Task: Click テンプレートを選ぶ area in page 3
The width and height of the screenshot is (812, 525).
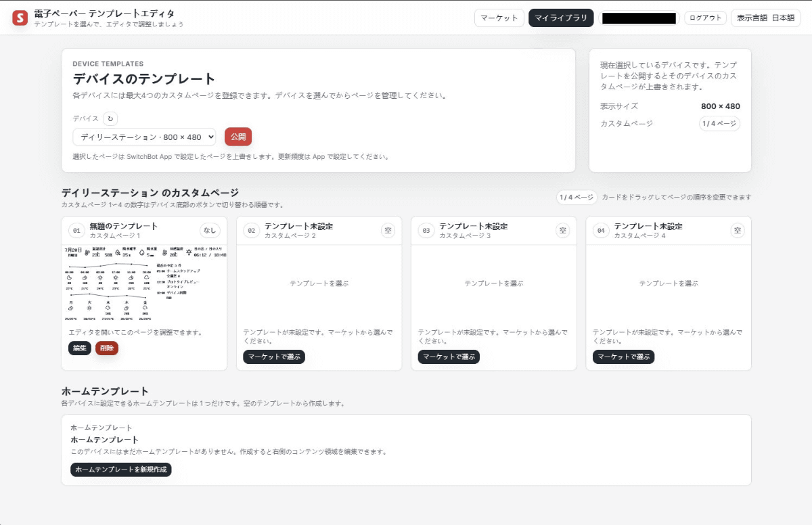Action: [x=494, y=283]
